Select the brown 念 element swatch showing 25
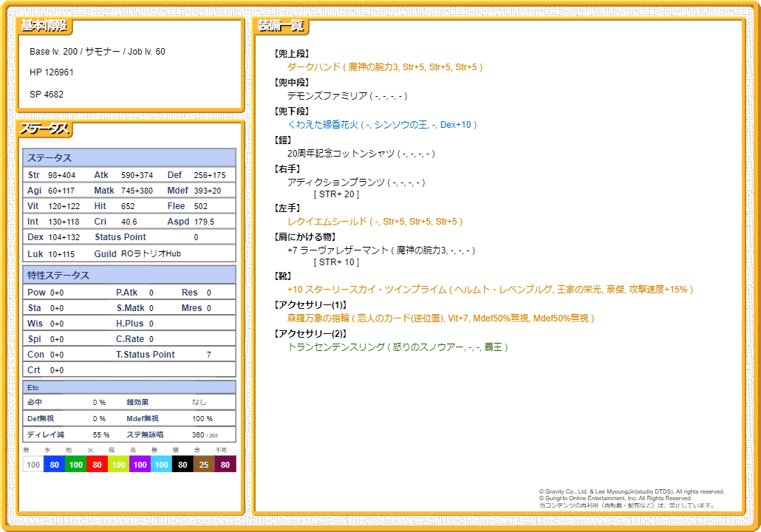The image size is (761, 532). coord(204,465)
